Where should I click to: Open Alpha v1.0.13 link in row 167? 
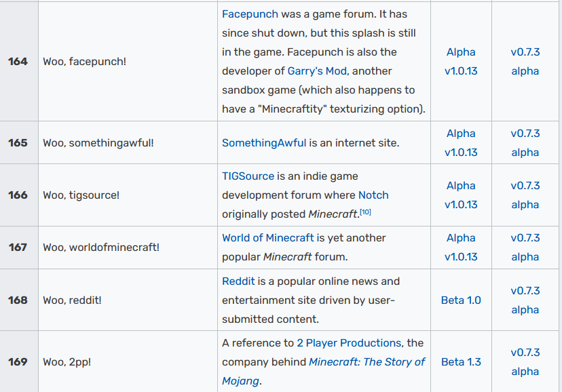[461, 248]
